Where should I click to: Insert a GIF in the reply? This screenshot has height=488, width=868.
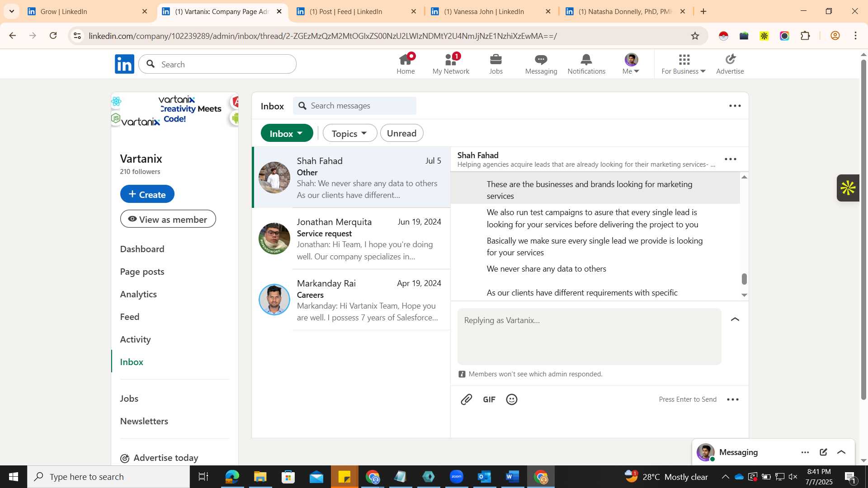click(x=489, y=399)
